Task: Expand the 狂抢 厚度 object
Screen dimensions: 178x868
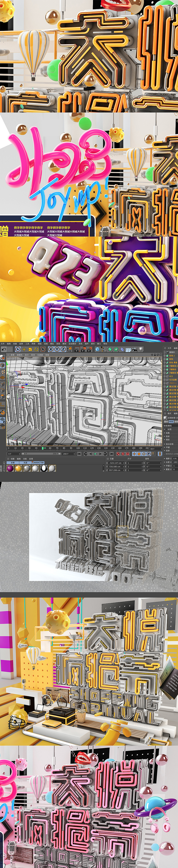Action: 165,363
